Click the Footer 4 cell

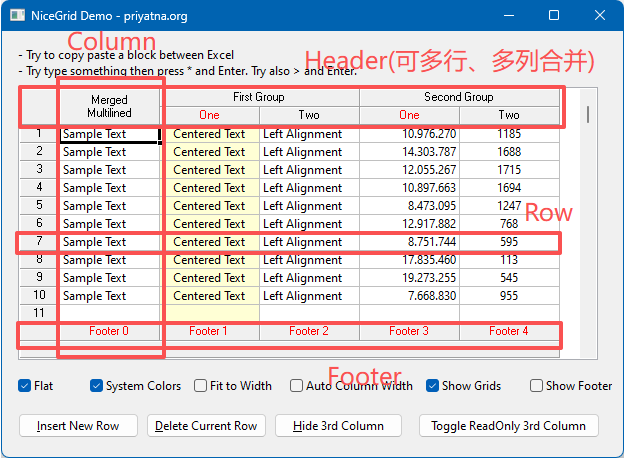coord(509,331)
